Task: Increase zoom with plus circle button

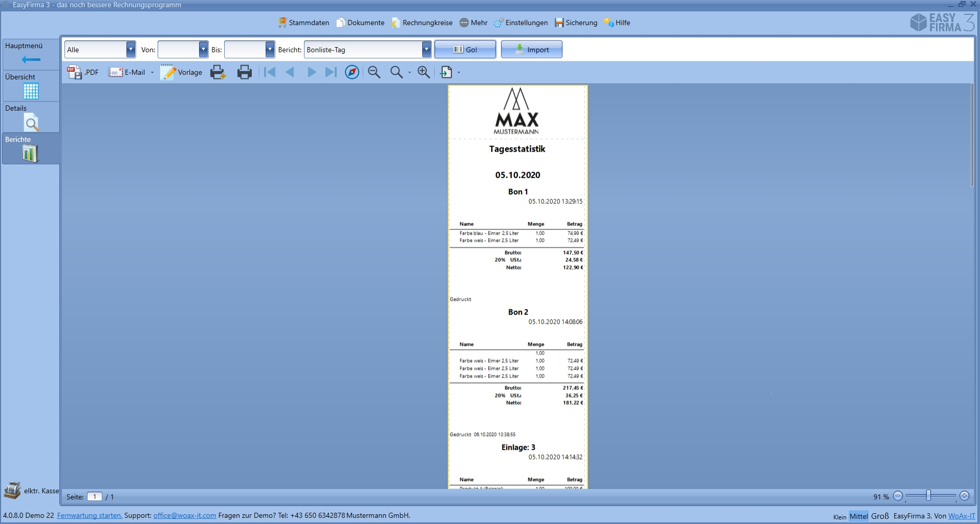Action: pos(965,496)
